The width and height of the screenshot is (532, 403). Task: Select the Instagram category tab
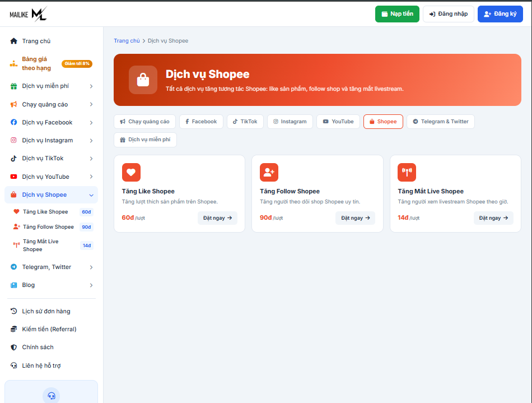point(290,122)
